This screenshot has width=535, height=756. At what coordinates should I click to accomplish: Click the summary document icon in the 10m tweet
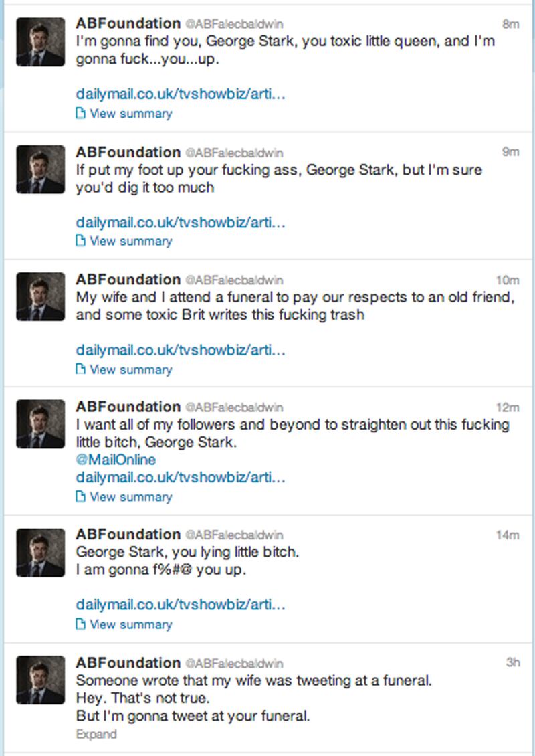81,369
